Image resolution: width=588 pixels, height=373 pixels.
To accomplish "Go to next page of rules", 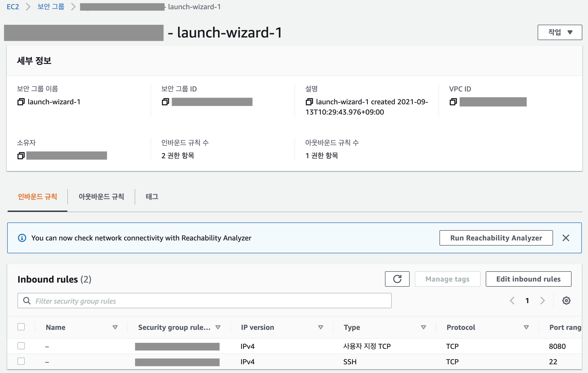I will click(543, 301).
